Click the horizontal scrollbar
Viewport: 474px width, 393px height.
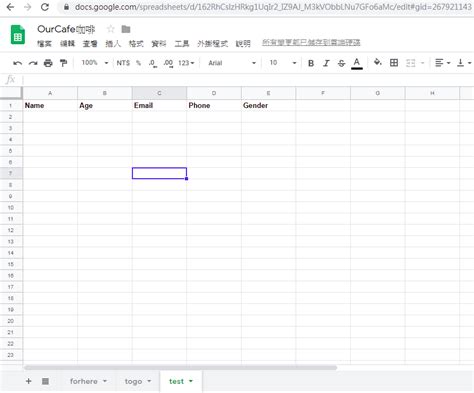point(180,367)
